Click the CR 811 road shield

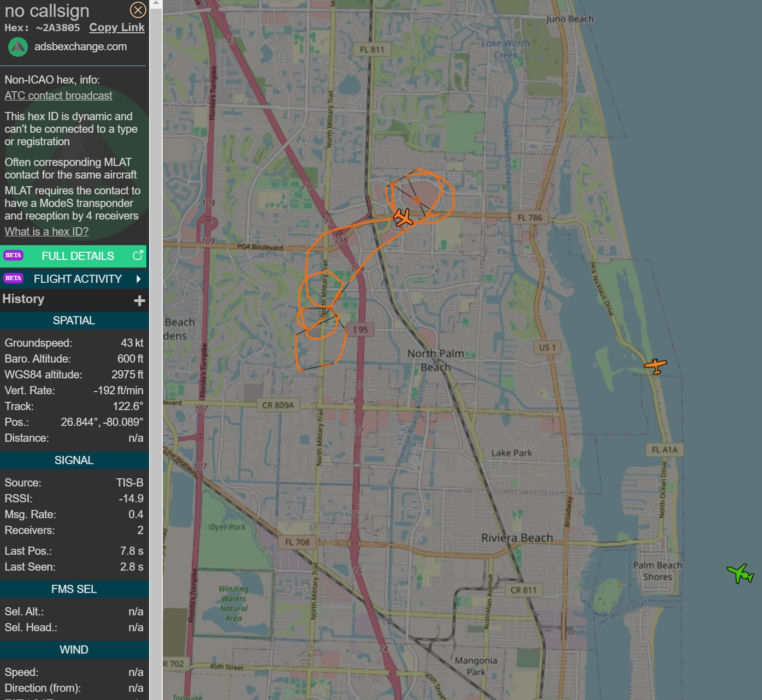[524, 590]
